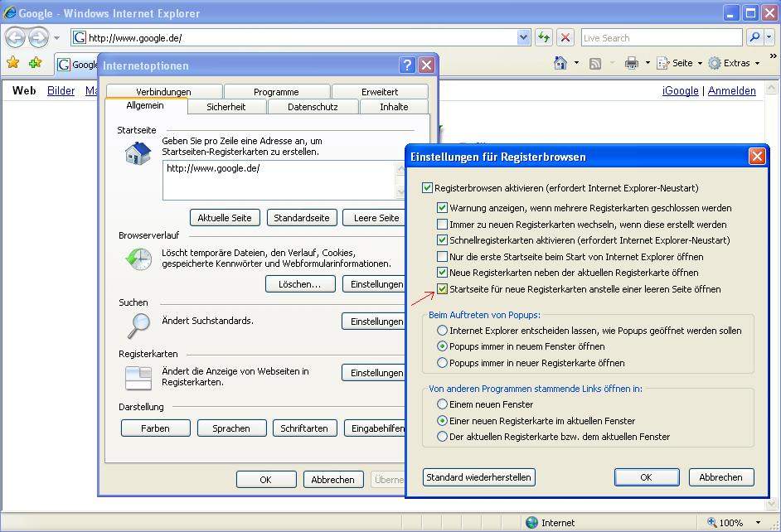The image size is (781, 532).
Task: Click the Aktuelle Seite button
Action: click(x=225, y=217)
